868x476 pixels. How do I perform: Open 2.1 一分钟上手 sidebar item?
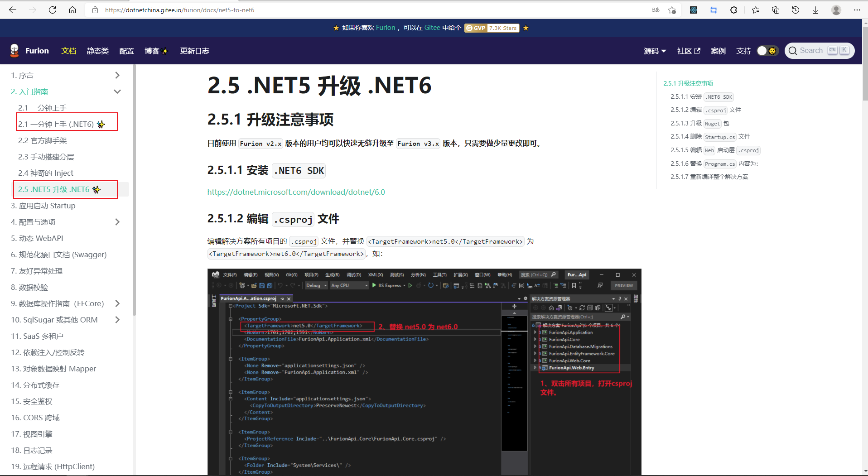pos(43,108)
